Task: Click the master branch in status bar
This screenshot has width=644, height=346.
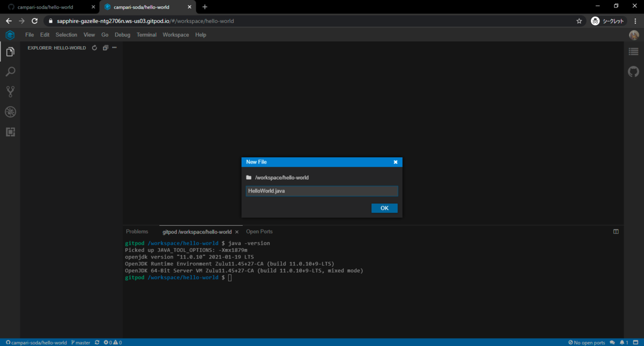Action: coord(80,342)
